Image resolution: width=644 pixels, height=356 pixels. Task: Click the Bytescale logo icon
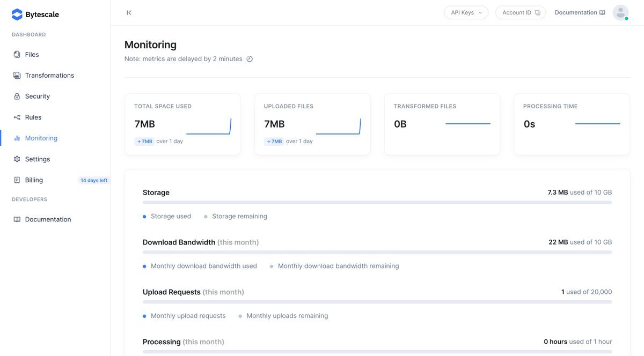17,14
